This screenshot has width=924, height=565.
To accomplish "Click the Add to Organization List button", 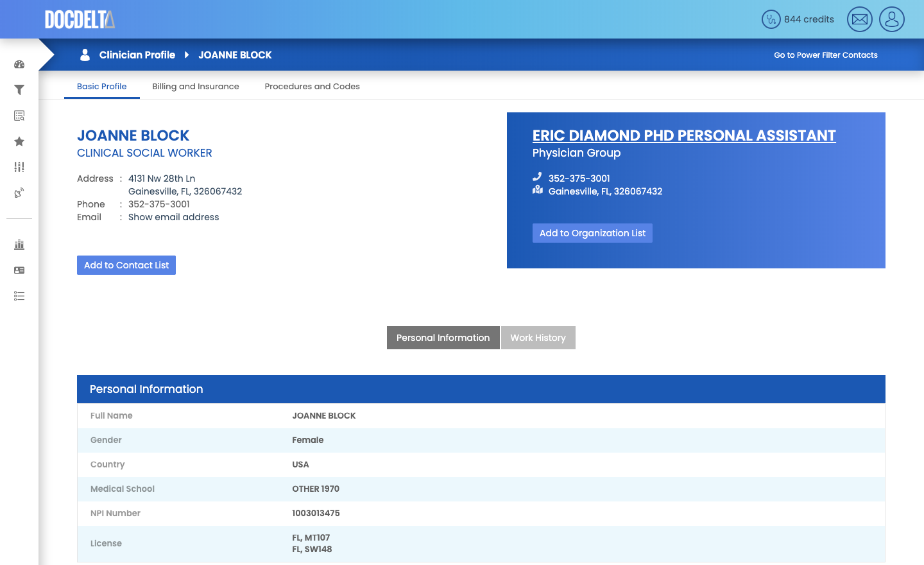I will coord(592,233).
